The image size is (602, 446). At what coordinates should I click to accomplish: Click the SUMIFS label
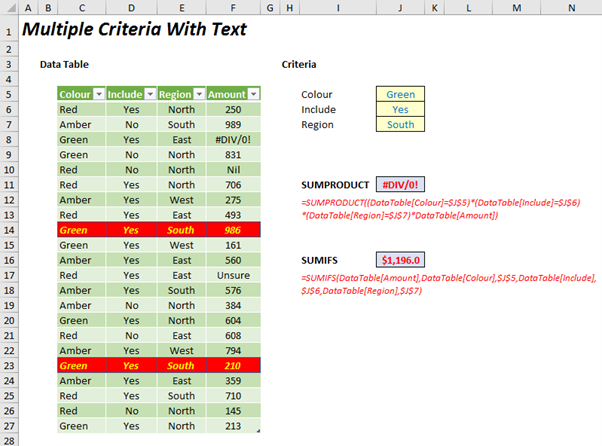[x=319, y=260]
